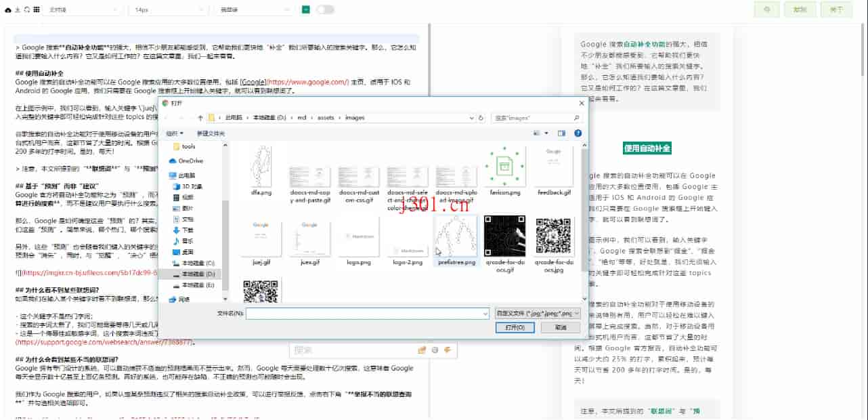The image size is (868, 420).
Task: Click the up-one-level arrow in the dialog
Action: (x=200, y=117)
